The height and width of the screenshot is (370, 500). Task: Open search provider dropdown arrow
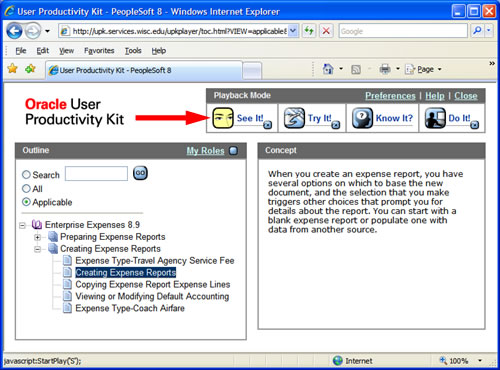[x=489, y=31]
